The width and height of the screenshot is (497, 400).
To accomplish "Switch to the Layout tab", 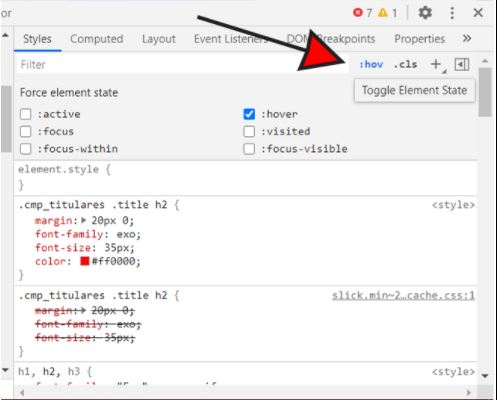I will pos(159,39).
